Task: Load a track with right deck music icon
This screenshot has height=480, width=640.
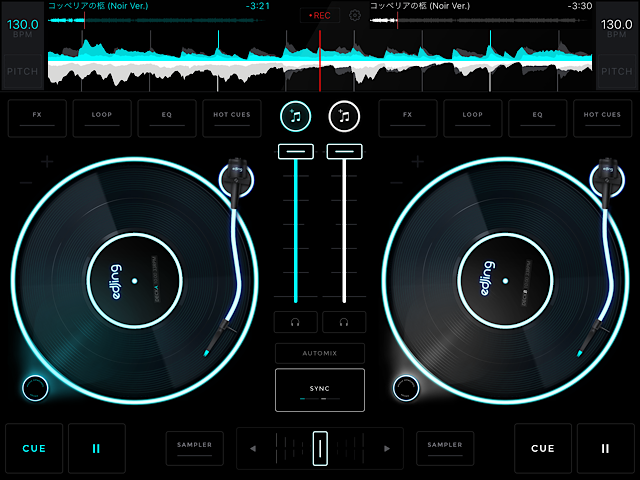Action: pos(344,116)
